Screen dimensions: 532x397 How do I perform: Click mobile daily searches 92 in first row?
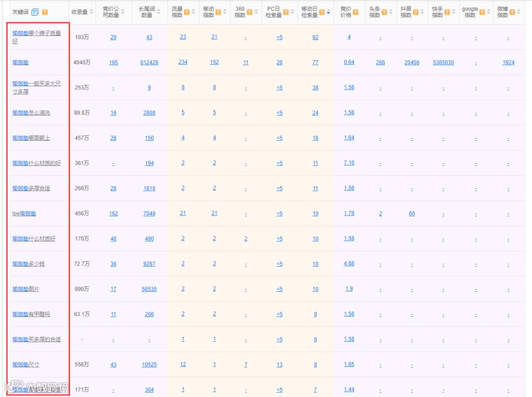[x=315, y=37]
